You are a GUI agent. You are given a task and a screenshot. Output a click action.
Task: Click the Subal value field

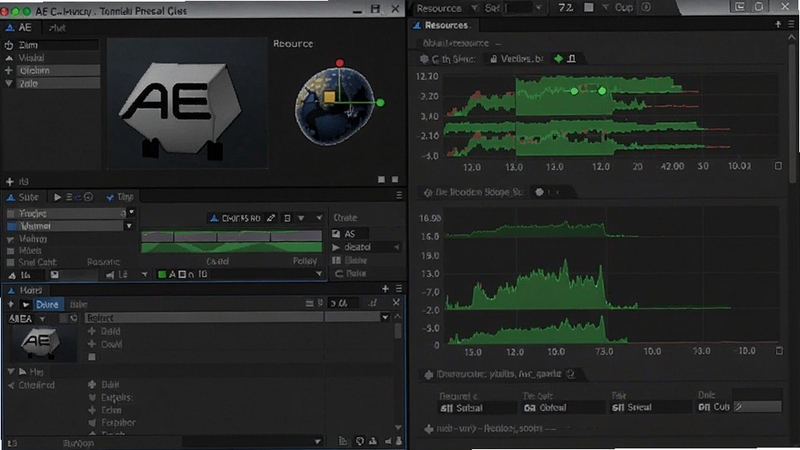coord(478,408)
